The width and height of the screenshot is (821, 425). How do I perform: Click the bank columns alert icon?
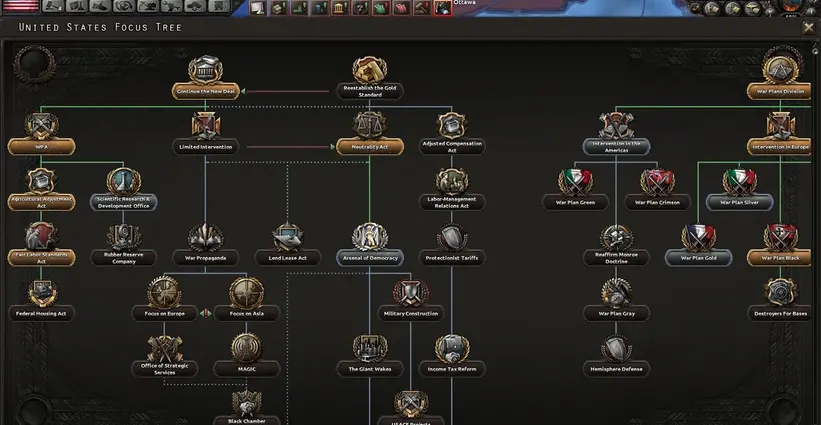(340, 7)
